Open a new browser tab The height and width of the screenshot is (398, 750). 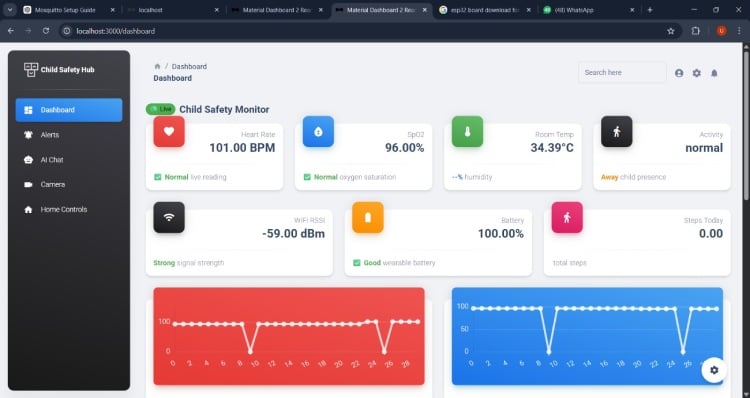click(x=650, y=10)
